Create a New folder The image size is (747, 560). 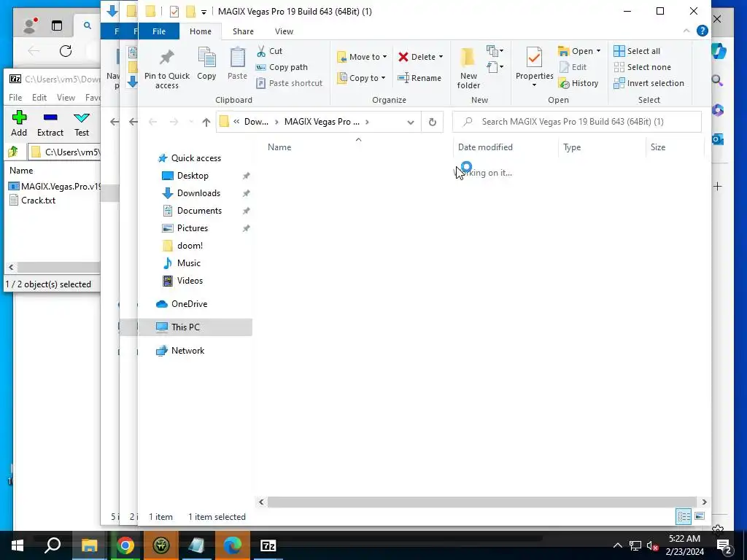tap(468, 68)
